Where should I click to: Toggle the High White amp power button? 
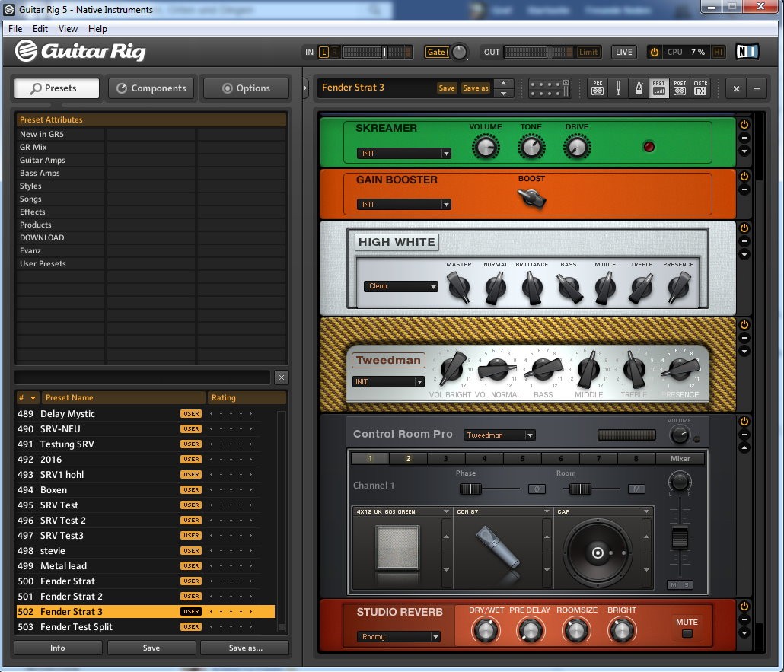coord(744,228)
